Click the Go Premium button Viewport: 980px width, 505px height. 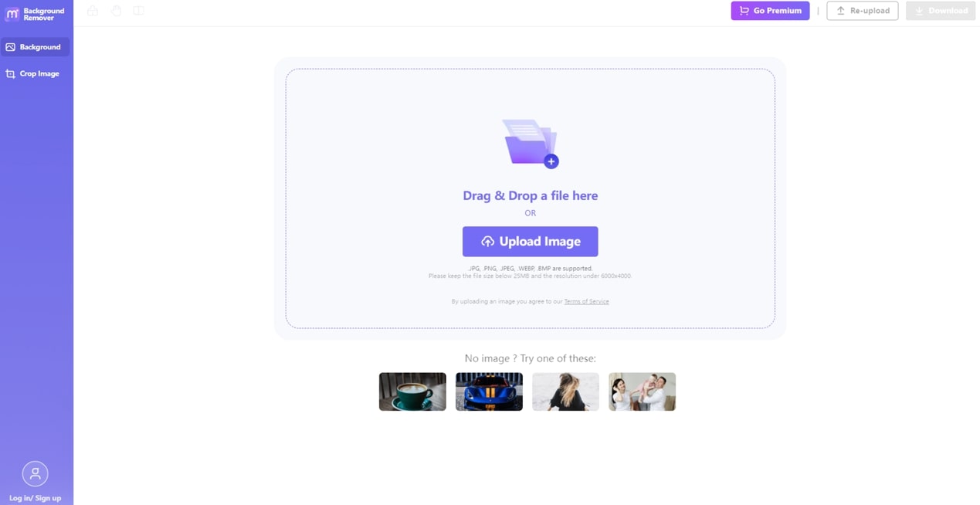[770, 11]
